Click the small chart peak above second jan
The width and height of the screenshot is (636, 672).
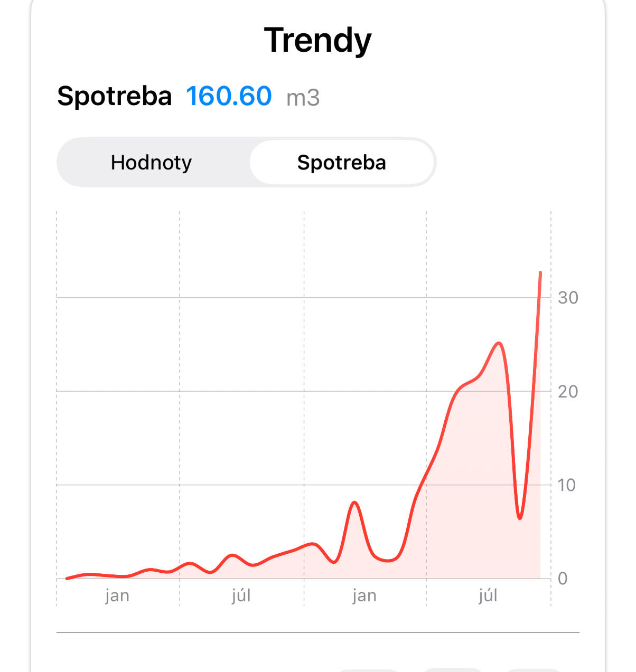(354, 502)
